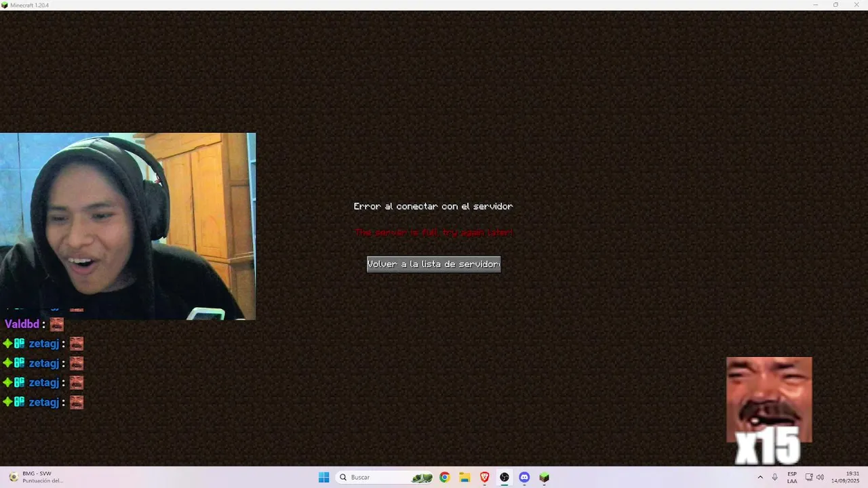Click the volume speaker tray icon
The image size is (868, 488).
click(820, 477)
